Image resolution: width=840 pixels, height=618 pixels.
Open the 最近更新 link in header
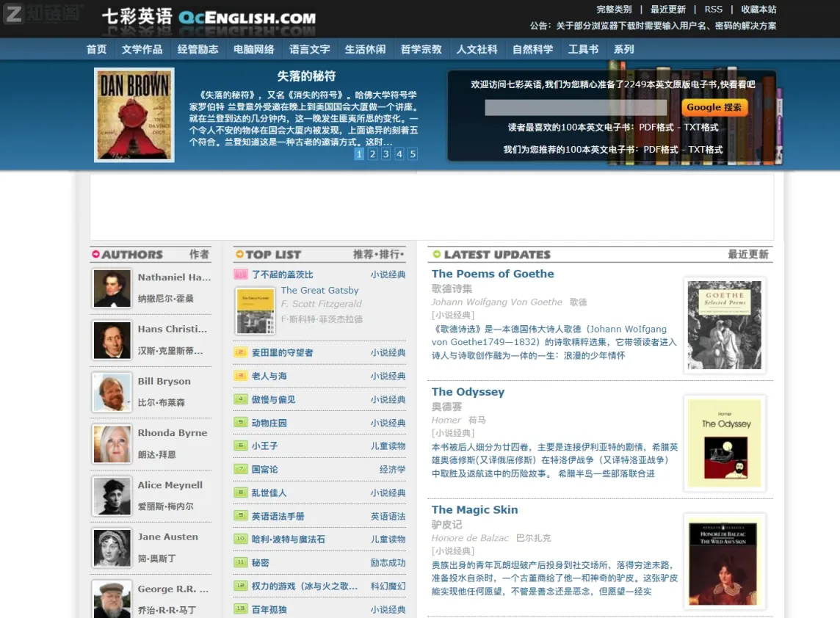(667, 9)
